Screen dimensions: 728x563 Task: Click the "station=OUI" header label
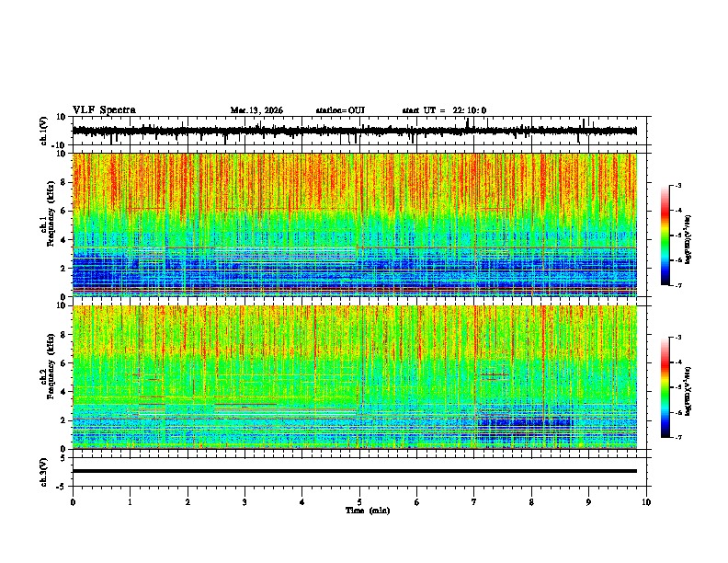pos(340,110)
